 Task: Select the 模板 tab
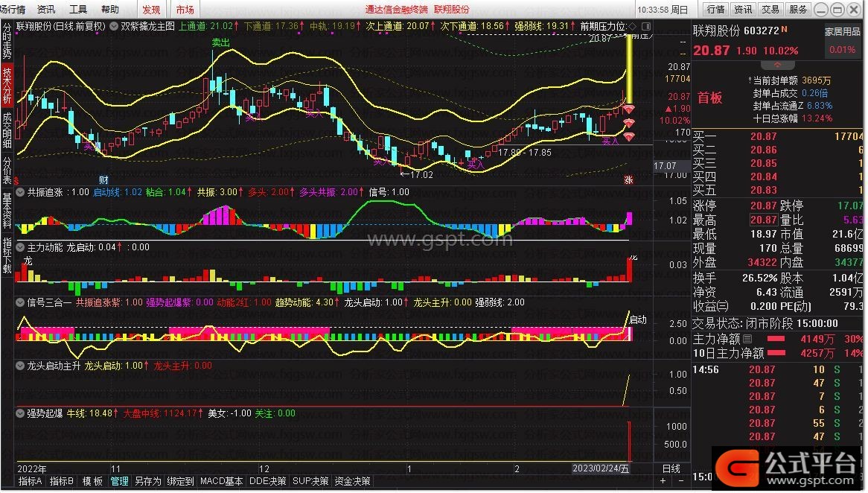point(92,481)
